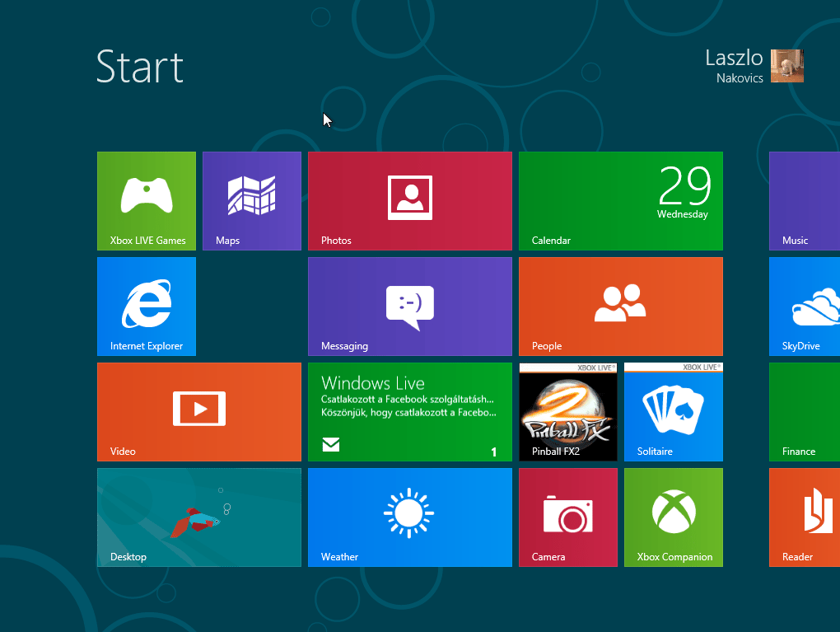
Task: Open the Finance tile
Action: click(805, 412)
